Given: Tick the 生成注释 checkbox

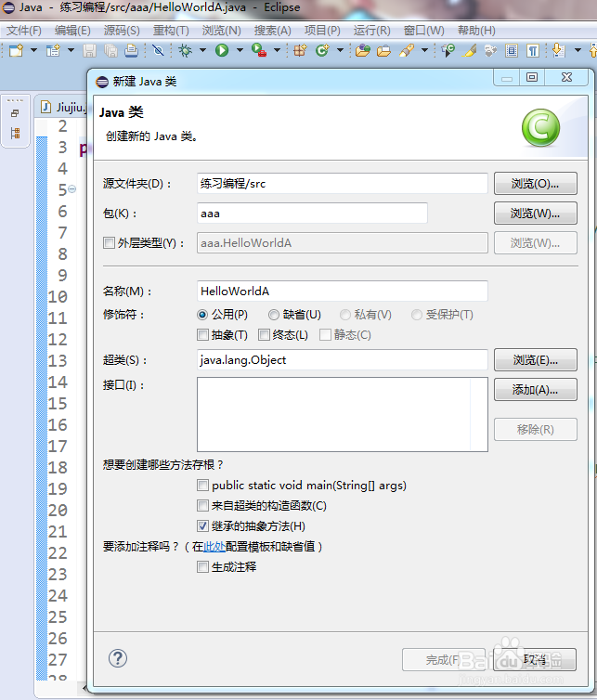Looking at the screenshot, I should pyautogui.click(x=202, y=567).
